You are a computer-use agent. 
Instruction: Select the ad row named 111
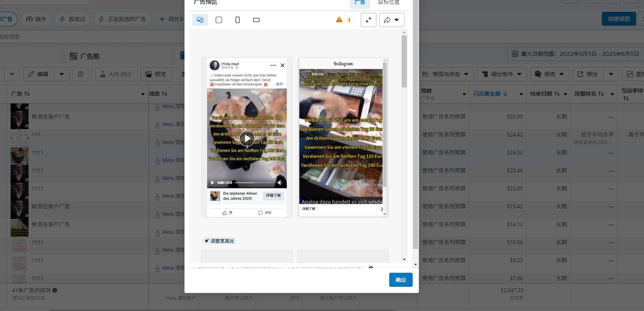(37, 135)
